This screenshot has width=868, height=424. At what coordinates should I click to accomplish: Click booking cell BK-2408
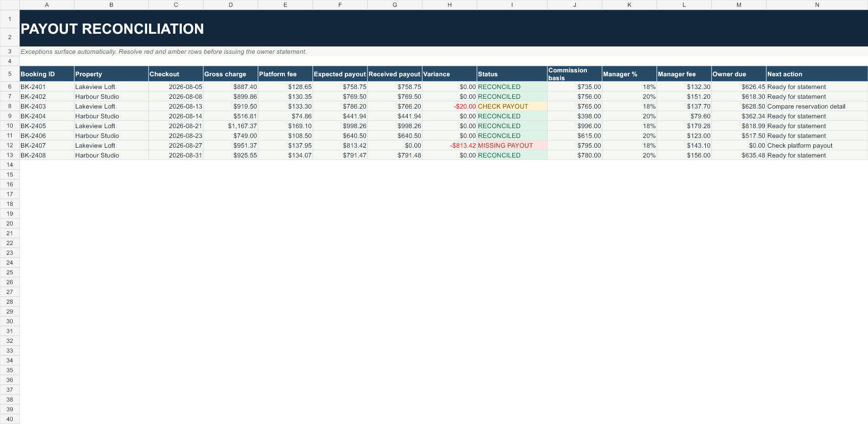[x=47, y=155]
